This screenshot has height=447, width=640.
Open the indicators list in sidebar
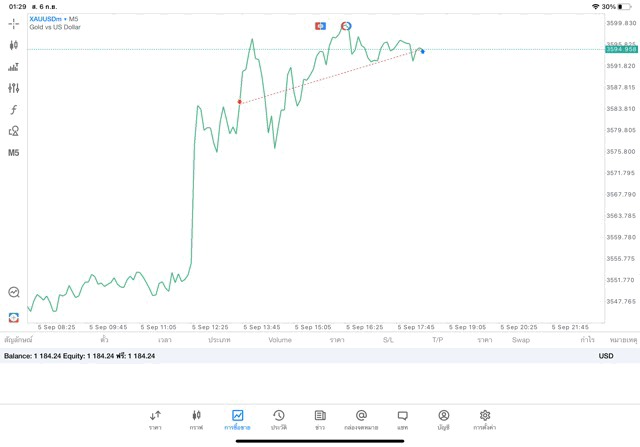(14, 67)
